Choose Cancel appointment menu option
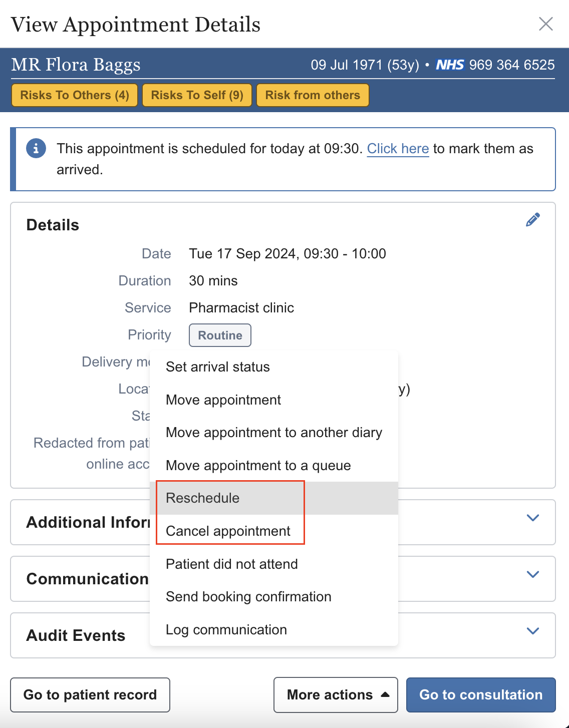The height and width of the screenshot is (728, 569). pos(228,531)
